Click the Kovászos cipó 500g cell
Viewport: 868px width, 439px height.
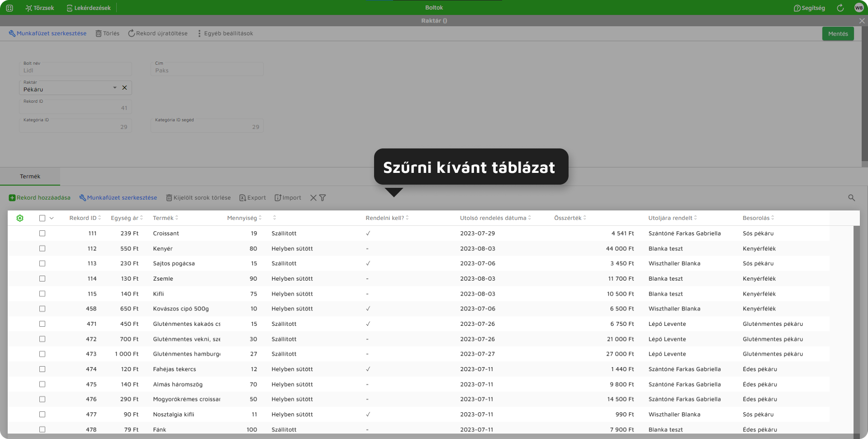(x=181, y=309)
